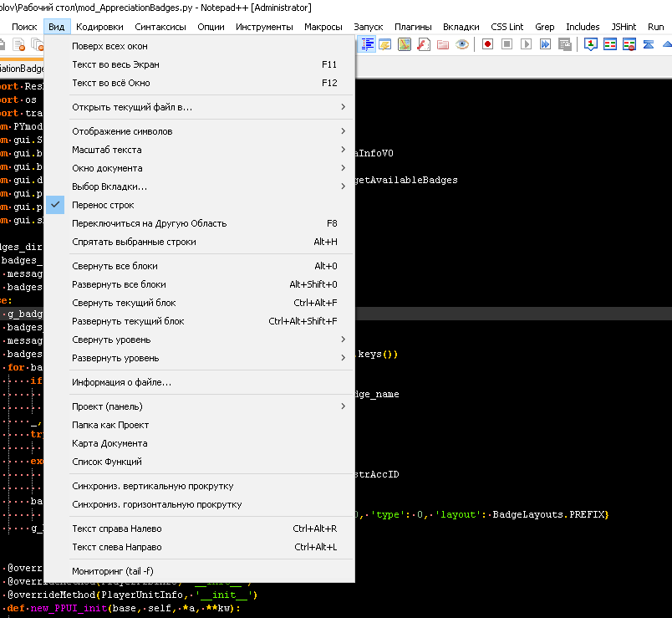
Task: Open Информация о файле…
Action: click(x=199, y=382)
